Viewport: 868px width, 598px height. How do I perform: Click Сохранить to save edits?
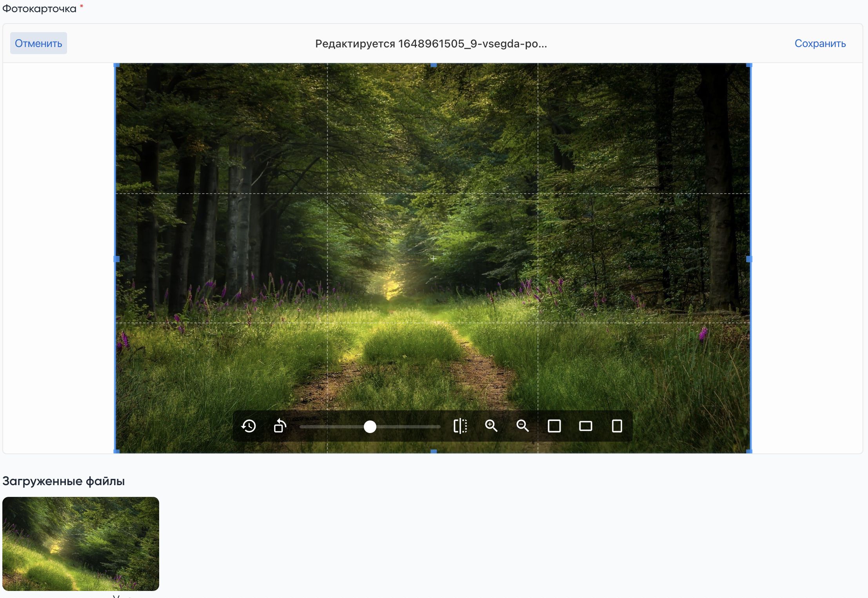coord(820,43)
